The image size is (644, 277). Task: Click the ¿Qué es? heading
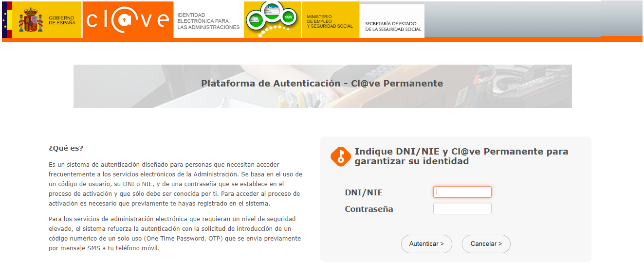(66, 148)
